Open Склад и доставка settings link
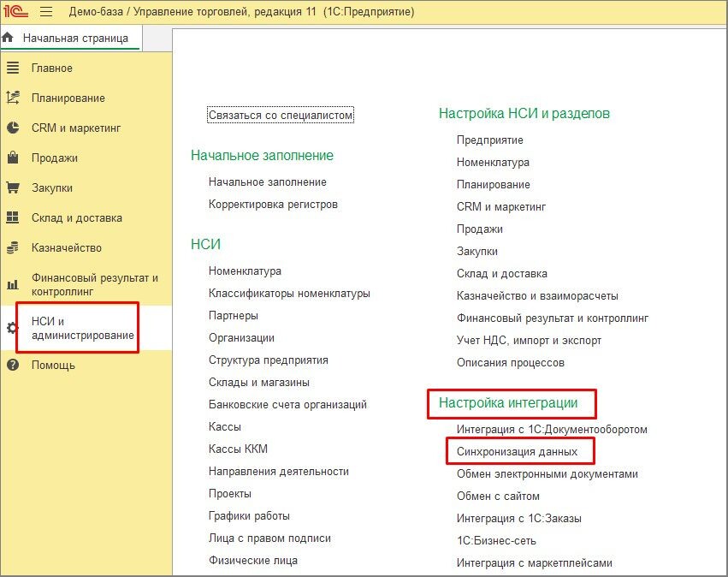 502,274
